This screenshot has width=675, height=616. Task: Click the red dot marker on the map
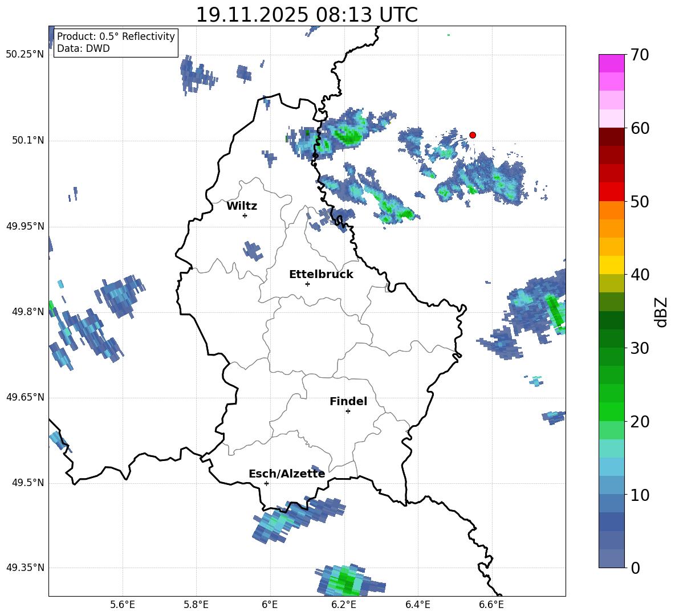(472, 135)
